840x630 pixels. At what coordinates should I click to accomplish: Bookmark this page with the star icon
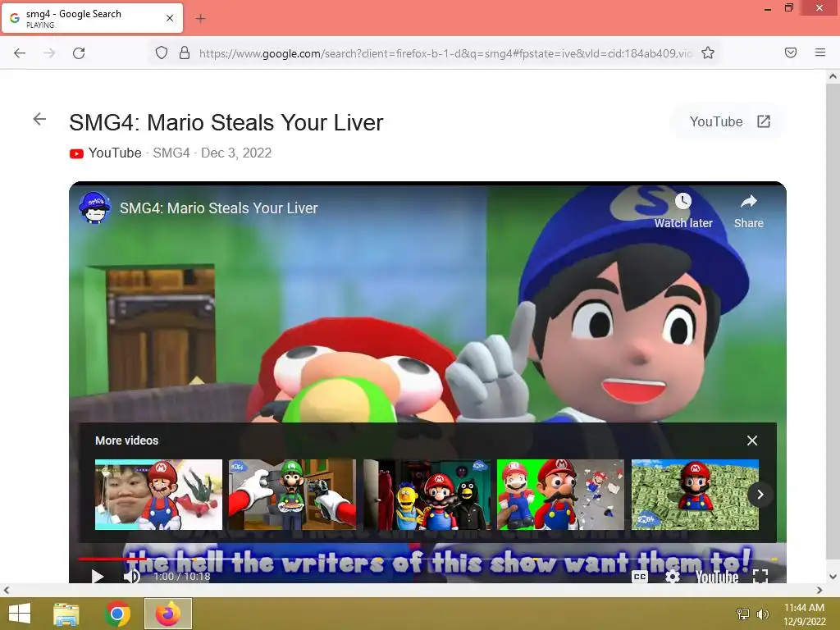(x=708, y=52)
